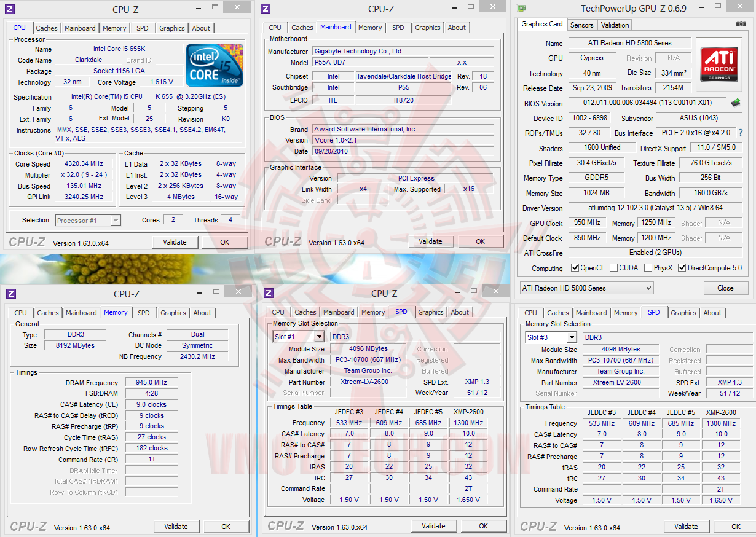756x537 pixels.
Task: Click Validate in the Memory CPU-Z window
Action: coord(176,527)
